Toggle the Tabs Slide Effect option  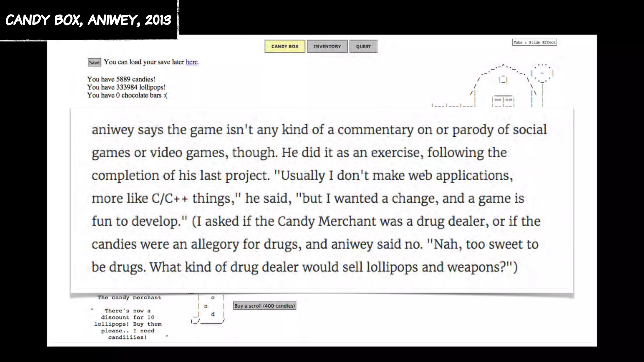(534, 42)
